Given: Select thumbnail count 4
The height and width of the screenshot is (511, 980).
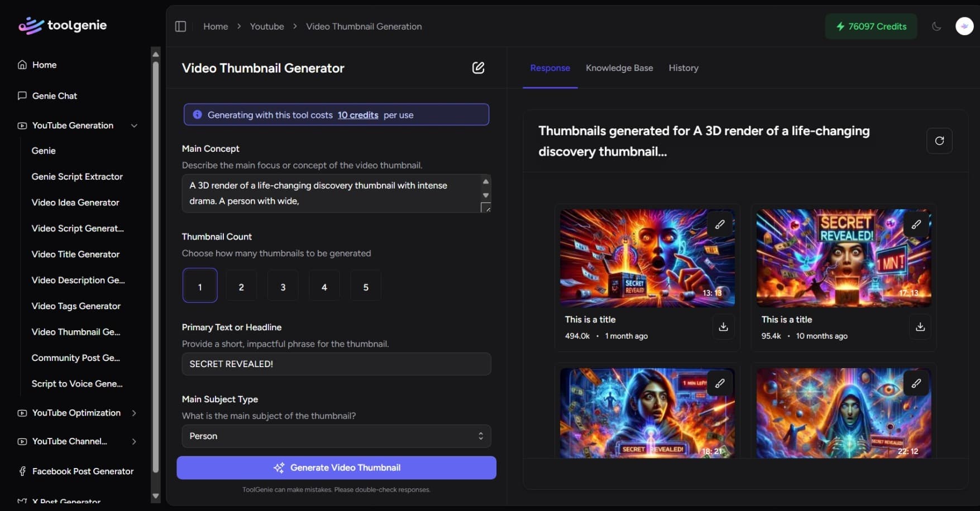Looking at the screenshot, I should point(324,286).
